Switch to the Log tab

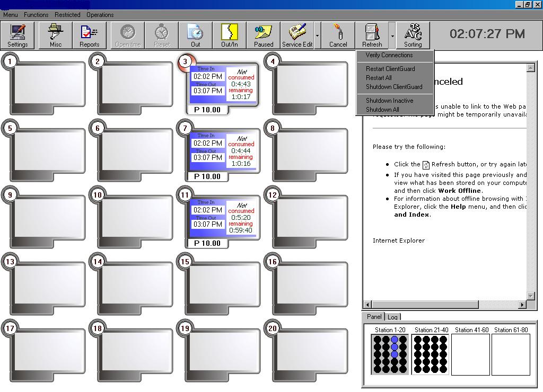coord(392,317)
